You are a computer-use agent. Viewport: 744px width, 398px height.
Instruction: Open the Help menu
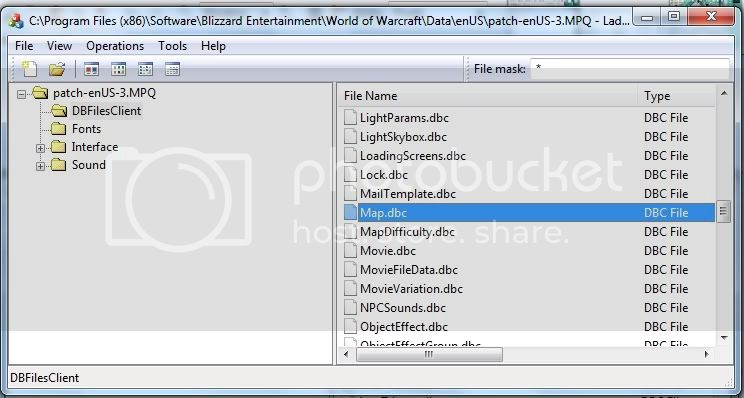tap(213, 46)
